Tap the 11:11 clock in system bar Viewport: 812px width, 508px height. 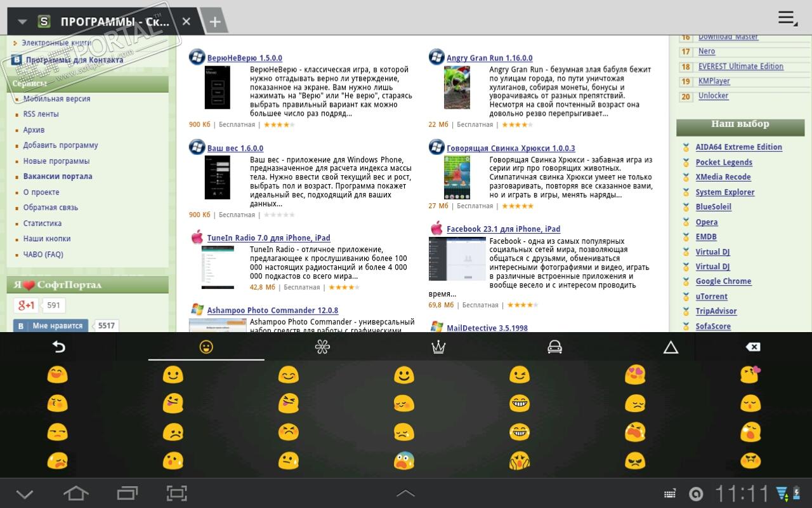[742, 493]
